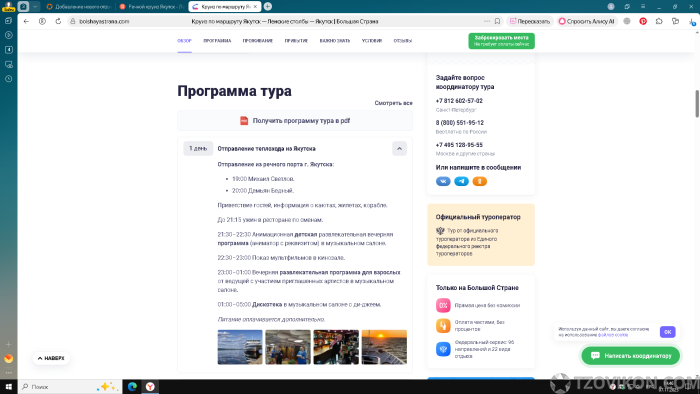
Task: Click the Официальный туроператор card
Action: point(481,235)
